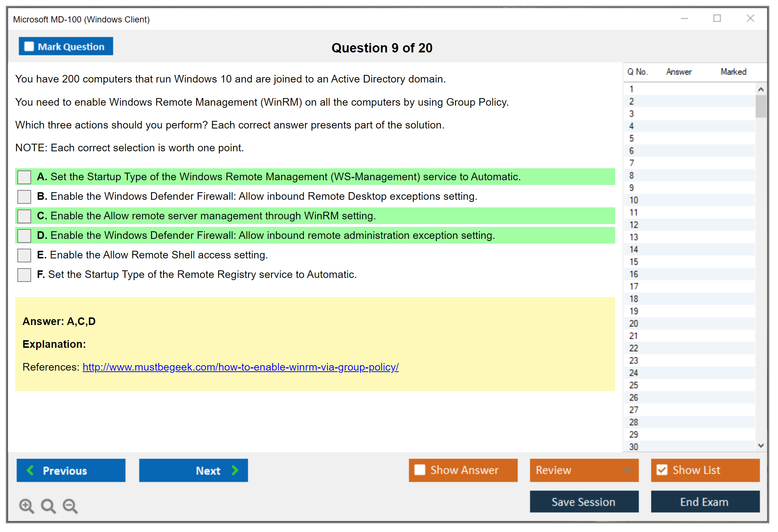778x532 pixels.
Task: Minimize the exam window
Action: pos(684,18)
